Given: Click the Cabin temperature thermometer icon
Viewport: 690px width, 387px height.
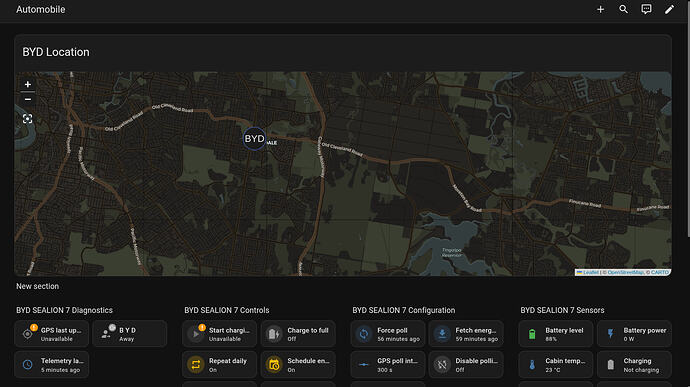Looking at the screenshot, I should click(x=532, y=365).
